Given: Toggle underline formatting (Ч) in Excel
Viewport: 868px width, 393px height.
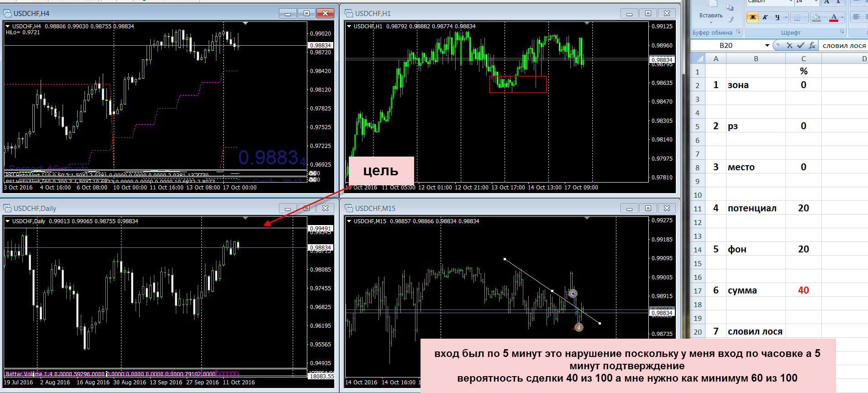Looking at the screenshot, I should [x=777, y=17].
